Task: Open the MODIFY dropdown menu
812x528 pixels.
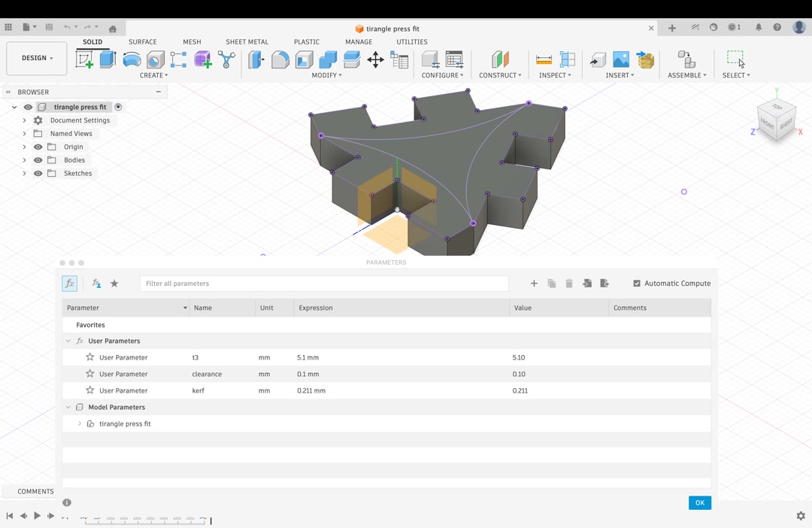Action: (327, 75)
